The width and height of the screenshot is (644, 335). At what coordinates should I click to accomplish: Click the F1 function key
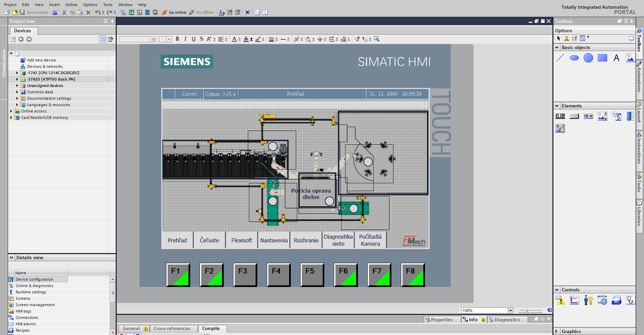[178, 275]
